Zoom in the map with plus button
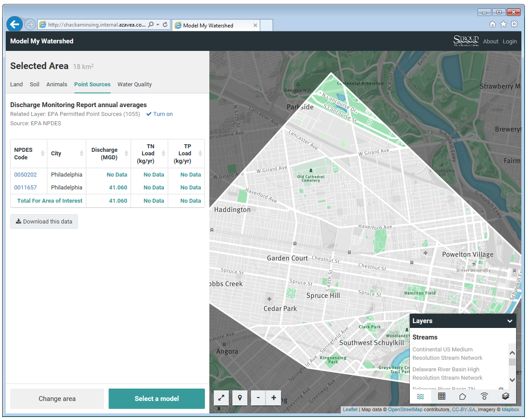This screenshot has width=528, height=420. 274,398
